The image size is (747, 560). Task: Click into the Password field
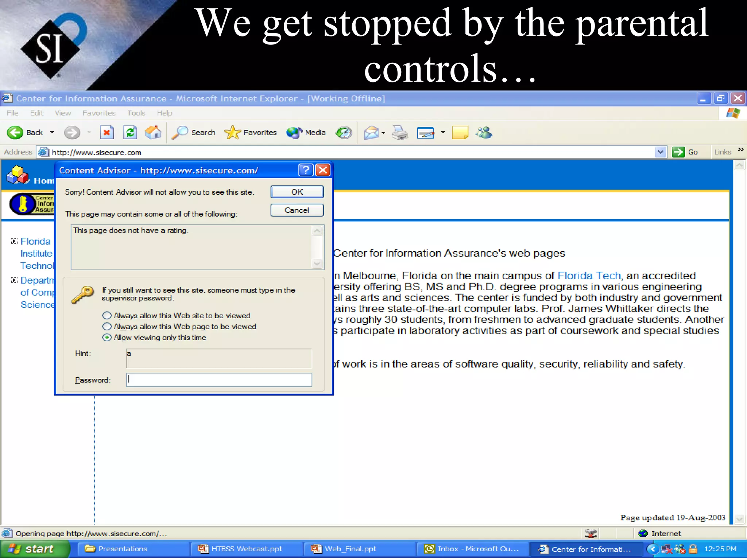(219, 380)
